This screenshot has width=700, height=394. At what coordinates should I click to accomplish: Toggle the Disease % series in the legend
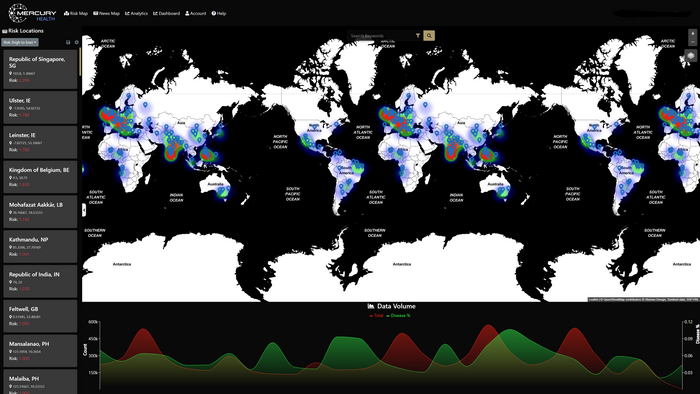398,315
